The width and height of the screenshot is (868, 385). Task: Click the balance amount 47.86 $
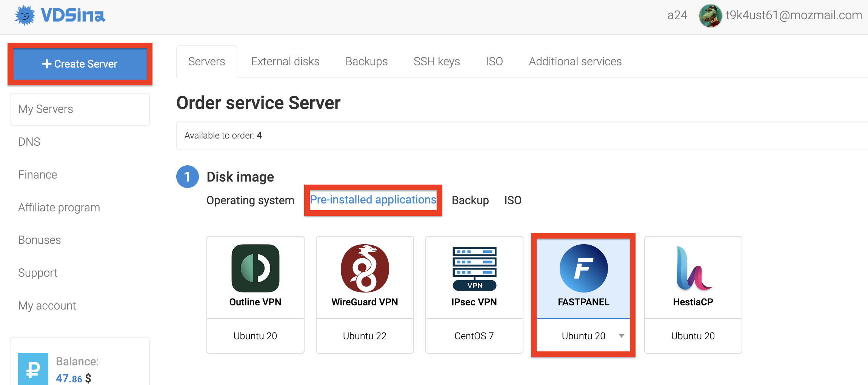pyautogui.click(x=74, y=378)
